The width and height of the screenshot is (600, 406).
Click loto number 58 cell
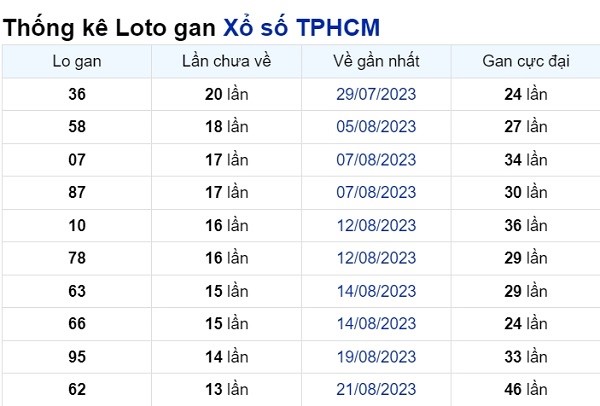77,127
